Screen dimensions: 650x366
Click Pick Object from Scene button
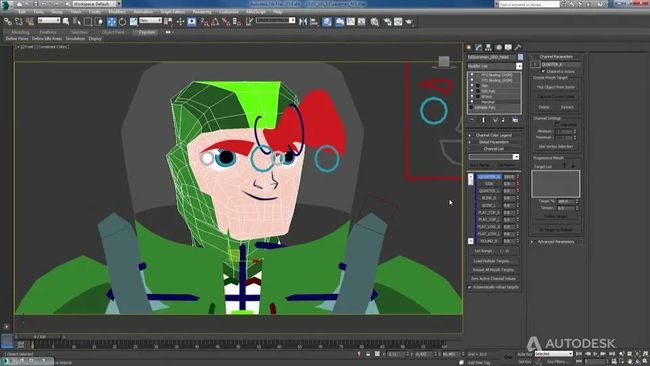point(555,87)
